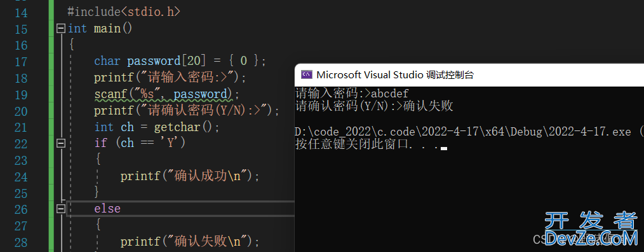
Task: Click line number 14 in the gutter
Action: click(20, 13)
